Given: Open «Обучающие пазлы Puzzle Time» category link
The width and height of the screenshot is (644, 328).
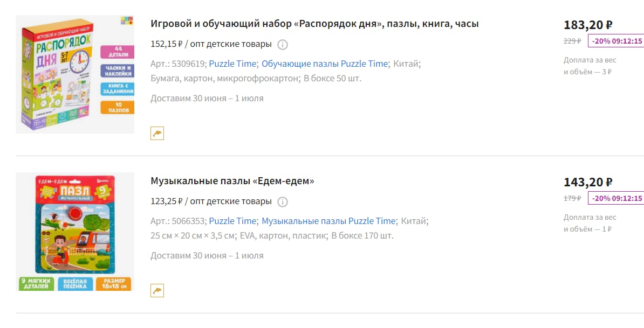Looking at the screenshot, I should 325,64.
